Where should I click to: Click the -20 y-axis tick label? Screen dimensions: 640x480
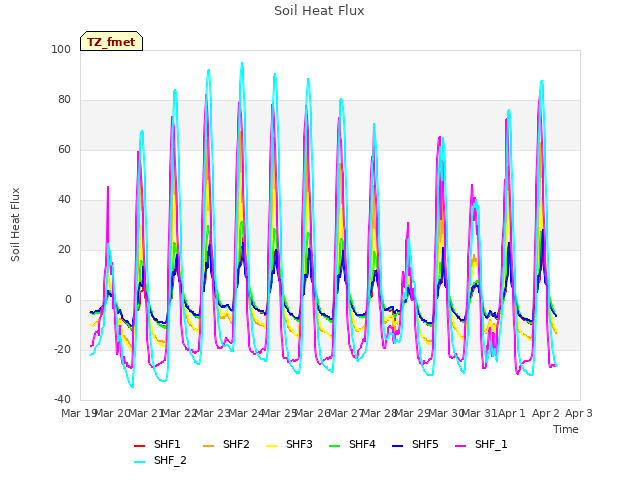(x=62, y=349)
